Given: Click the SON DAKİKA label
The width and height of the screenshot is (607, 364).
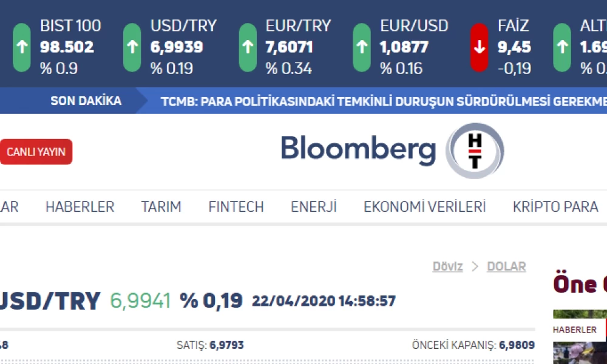Looking at the screenshot, I should pyautogui.click(x=86, y=101).
